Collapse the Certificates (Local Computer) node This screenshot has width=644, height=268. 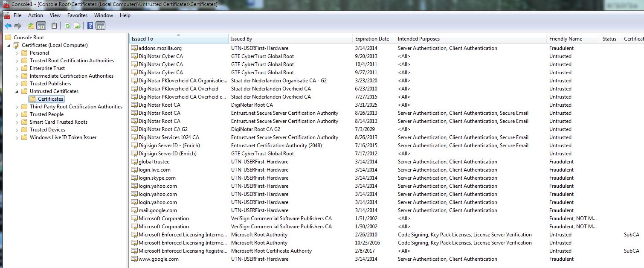pyautogui.click(x=9, y=45)
